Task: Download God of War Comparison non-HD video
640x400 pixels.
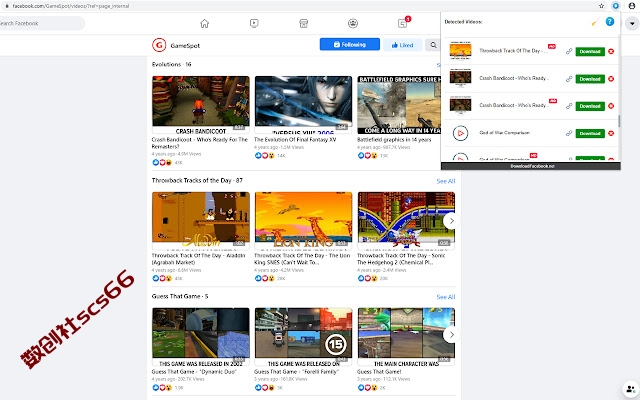Action: tap(590, 133)
